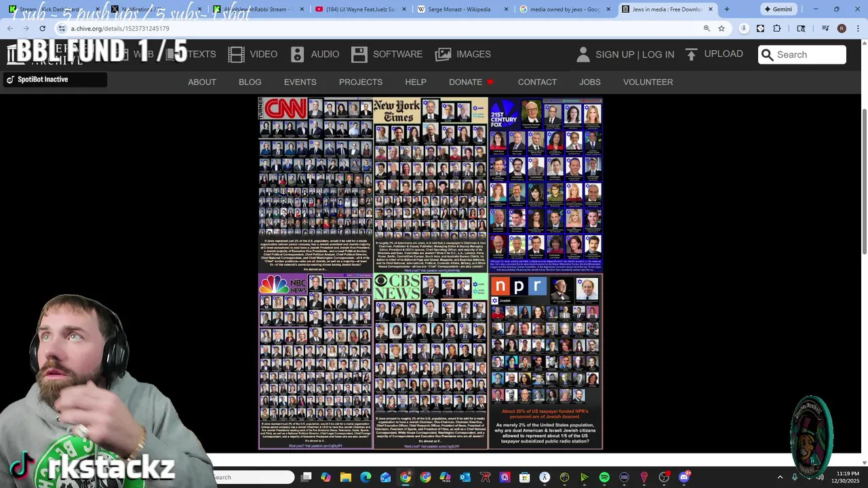Click the red heart beside DONATE
This screenshot has width=868, height=488.
tap(490, 83)
